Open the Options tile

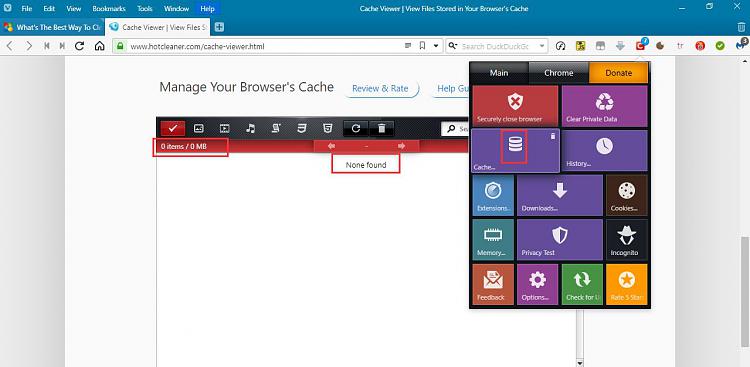coord(538,284)
